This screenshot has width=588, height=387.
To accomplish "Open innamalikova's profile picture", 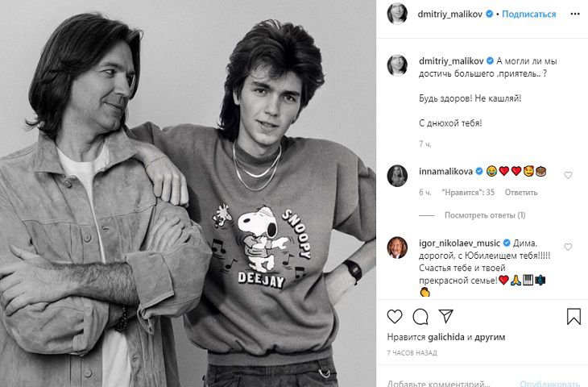I will [x=397, y=175].
